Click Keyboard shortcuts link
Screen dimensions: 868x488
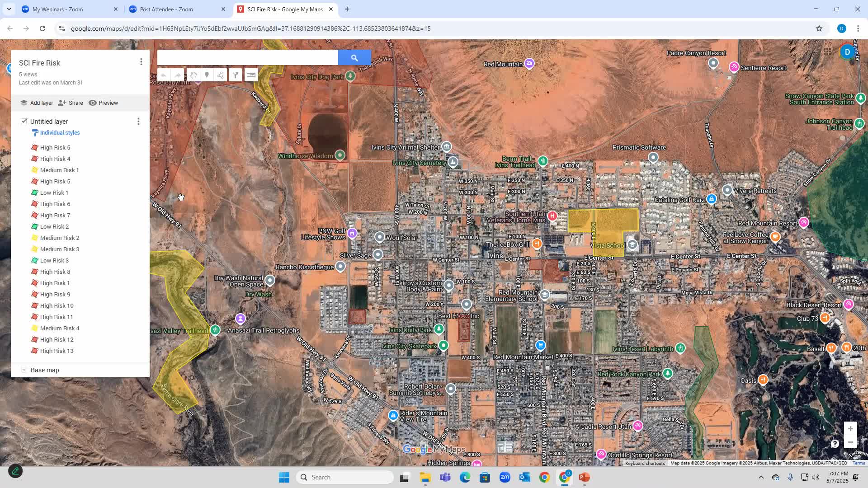click(x=645, y=463)
